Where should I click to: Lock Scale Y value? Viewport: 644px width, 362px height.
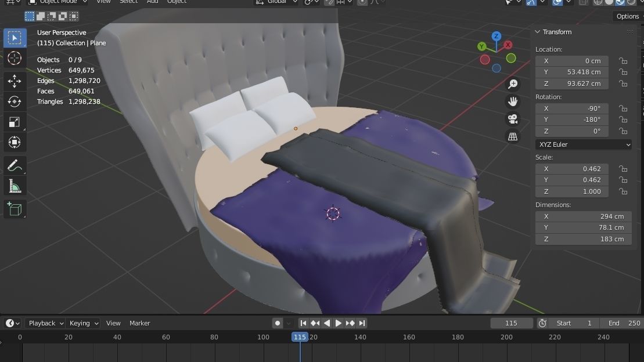coord(624,180)
